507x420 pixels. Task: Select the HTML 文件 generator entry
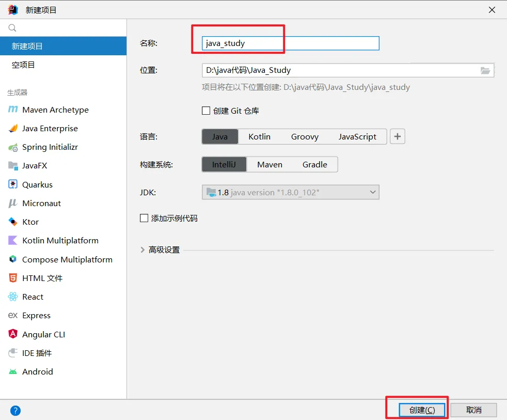point(64,278)
